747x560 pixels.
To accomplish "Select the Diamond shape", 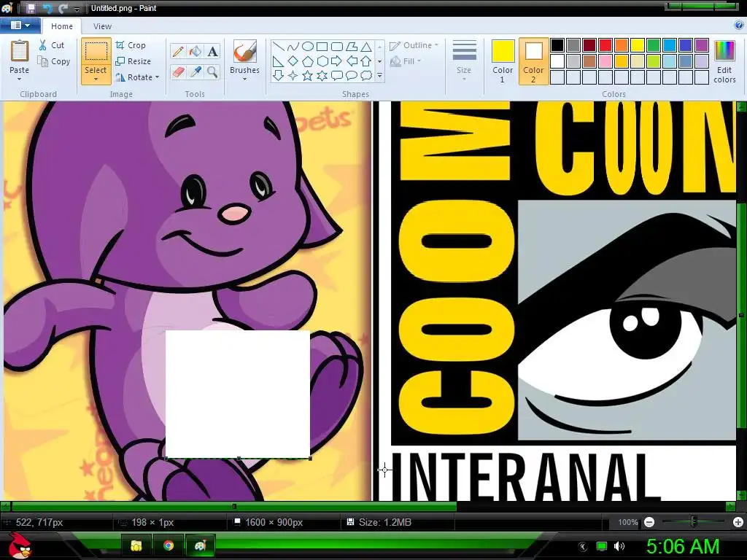I will [293, 61].
